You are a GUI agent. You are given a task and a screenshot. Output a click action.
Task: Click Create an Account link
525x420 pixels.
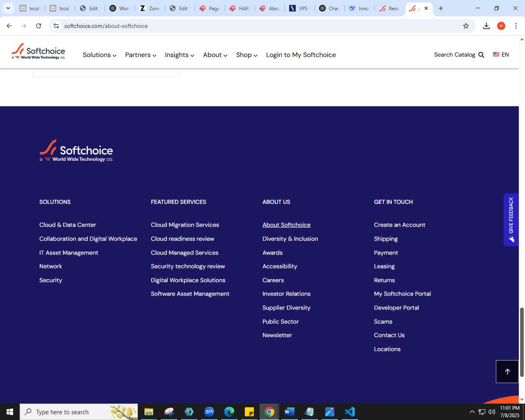[399, 225]
